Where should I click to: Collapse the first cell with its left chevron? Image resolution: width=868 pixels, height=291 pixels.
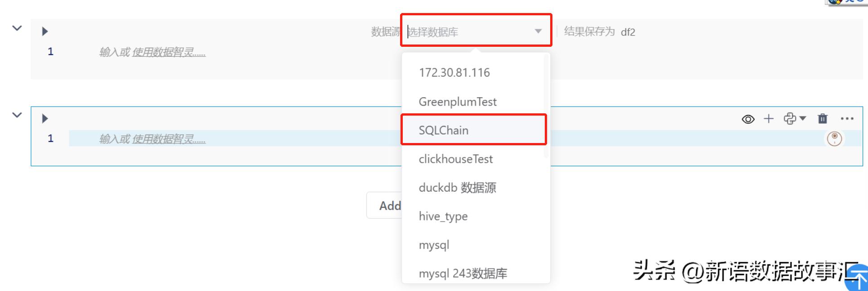17,28
